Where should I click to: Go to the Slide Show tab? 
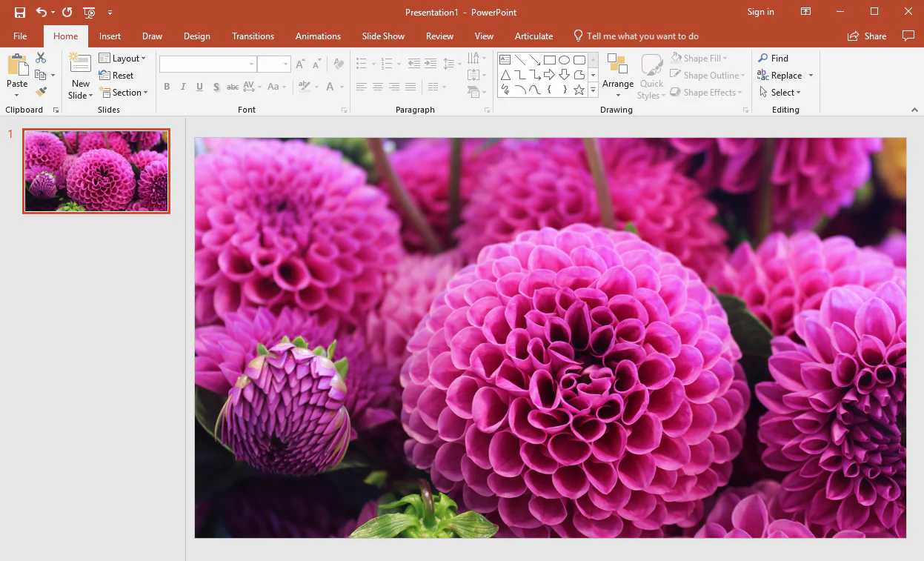click(383, 36)
